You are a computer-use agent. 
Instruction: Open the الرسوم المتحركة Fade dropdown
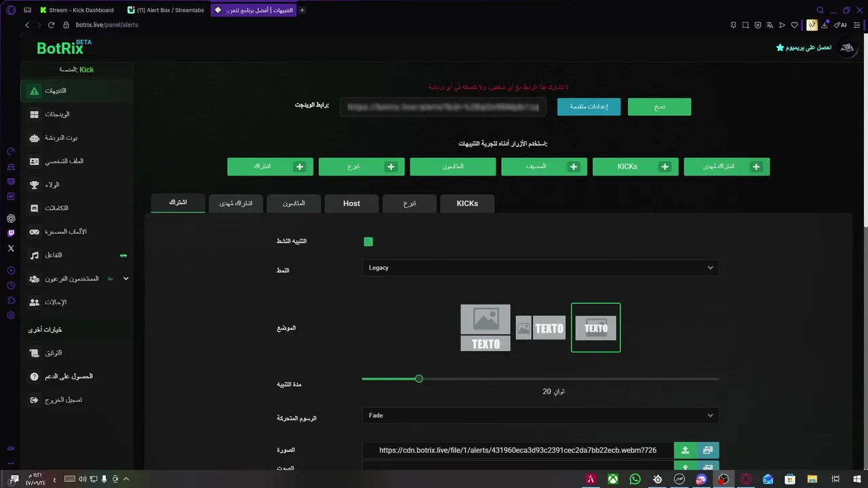[540, 415]
